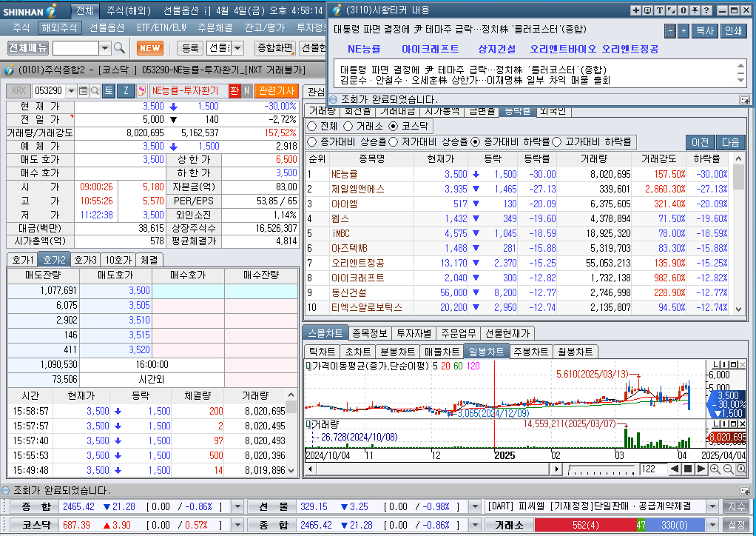Increase font size with the plus button
756x536 pixels.
[684, 31]
